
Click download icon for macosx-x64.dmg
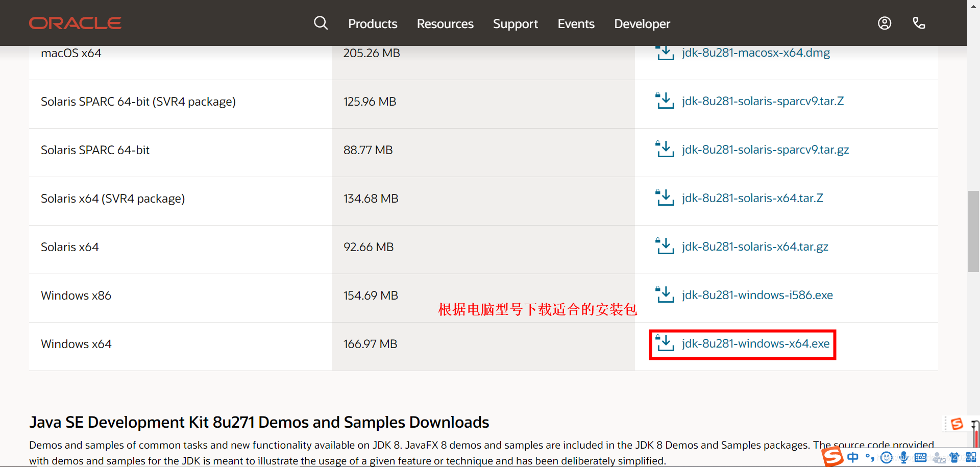[665, 53]
